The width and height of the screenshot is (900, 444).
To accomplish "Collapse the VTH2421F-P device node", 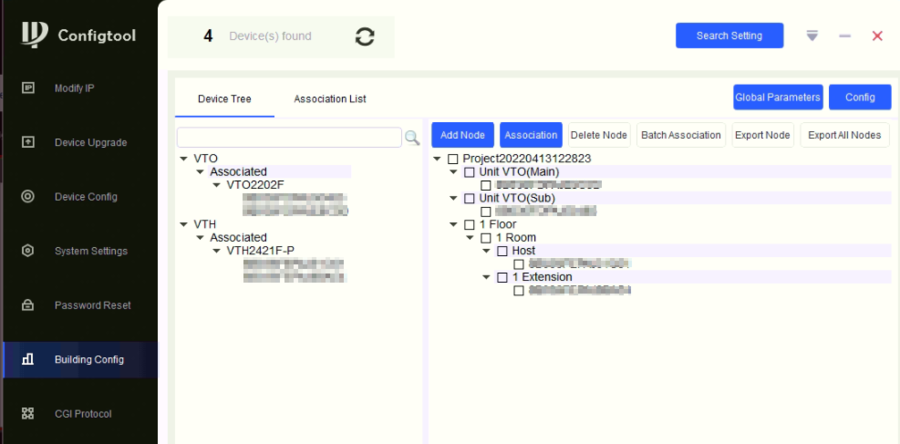I will point(216,251).
